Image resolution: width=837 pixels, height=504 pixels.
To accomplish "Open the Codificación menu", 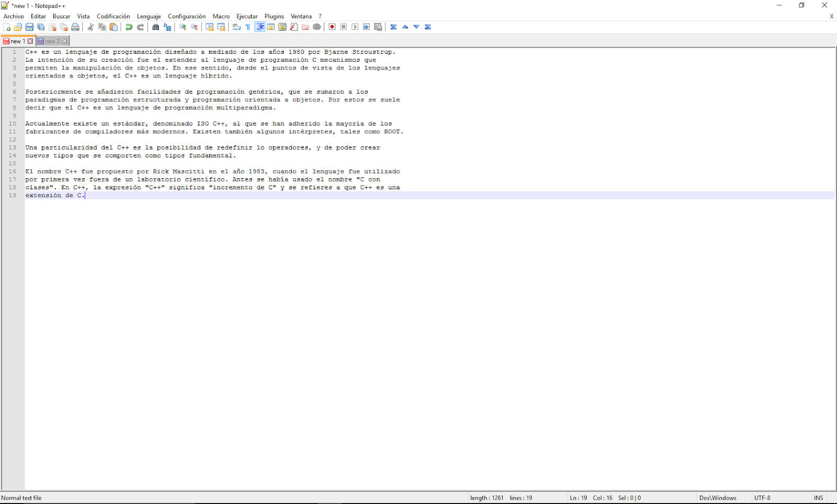I will pos(113,16).
